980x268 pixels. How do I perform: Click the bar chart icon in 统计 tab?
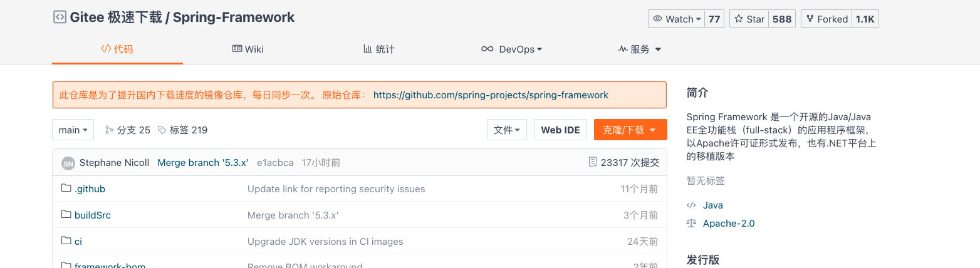click(368, 49)
